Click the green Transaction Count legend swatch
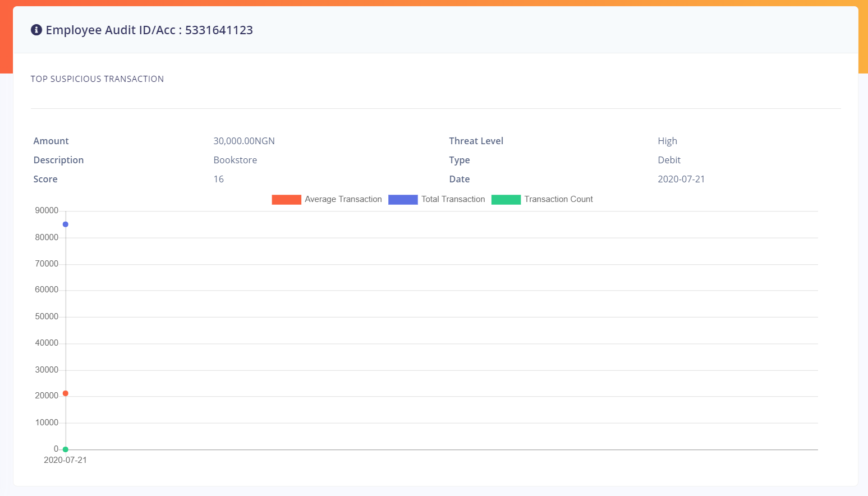The width and height of the screenshot is (868, 496). tap(506, 199)
